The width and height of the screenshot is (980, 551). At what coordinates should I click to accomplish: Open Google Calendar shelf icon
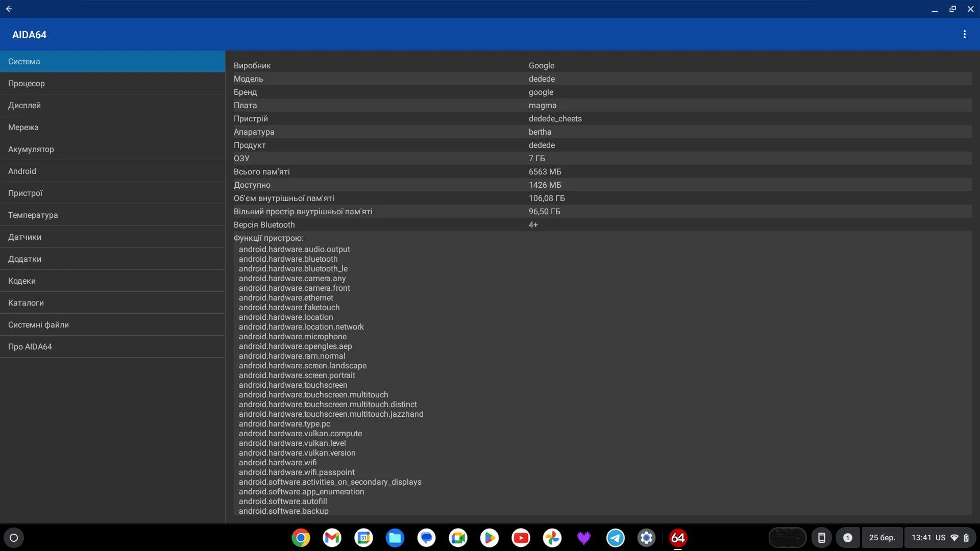[x=363, y=538]
